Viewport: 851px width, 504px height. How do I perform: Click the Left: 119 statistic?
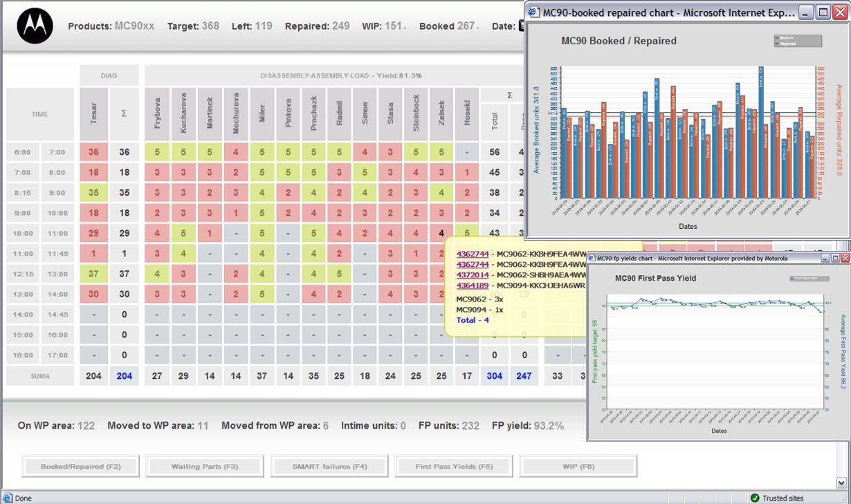click(252, 26)
